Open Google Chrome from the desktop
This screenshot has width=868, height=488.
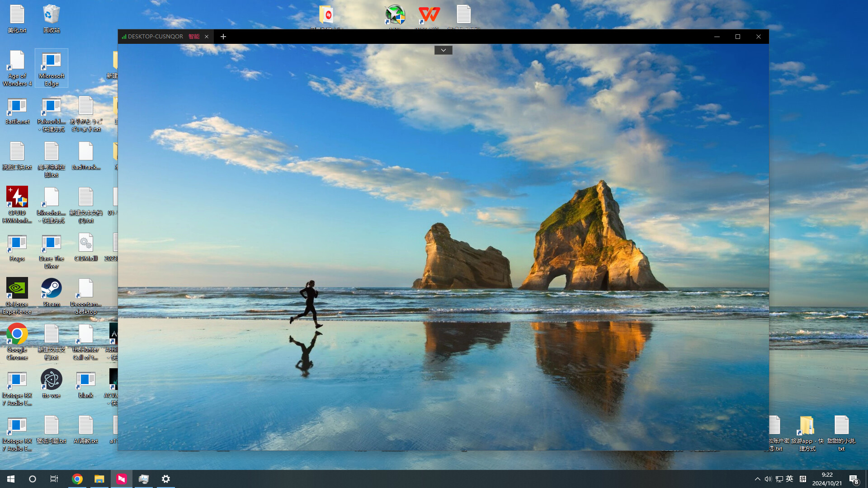click(17, 336)
